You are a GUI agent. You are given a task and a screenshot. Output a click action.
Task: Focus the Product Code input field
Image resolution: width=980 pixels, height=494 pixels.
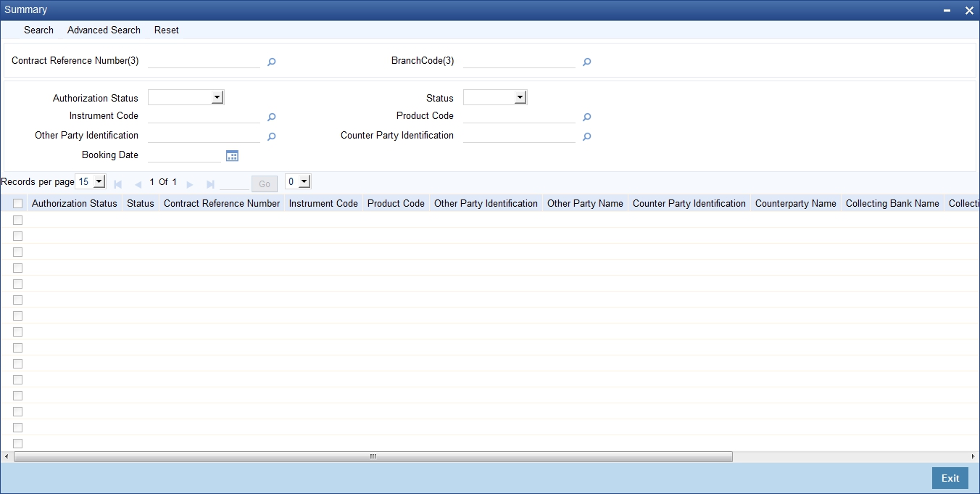pos(519,116)
